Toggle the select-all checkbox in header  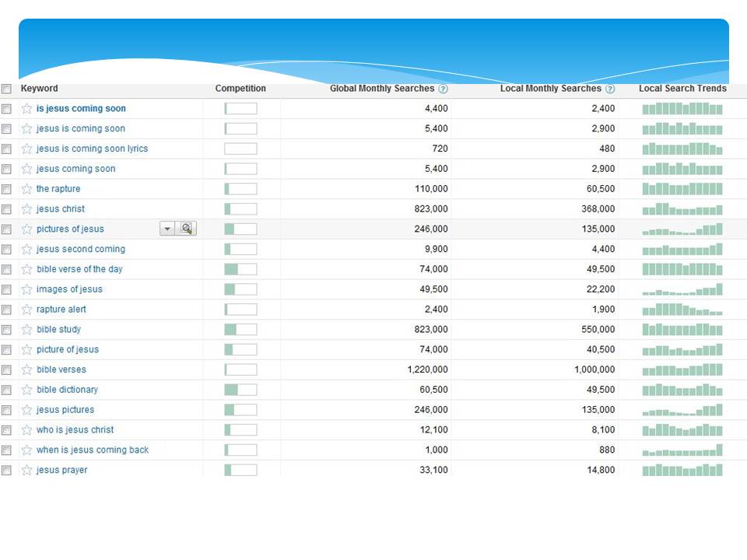pyautogui.click(x=7, y=89)
